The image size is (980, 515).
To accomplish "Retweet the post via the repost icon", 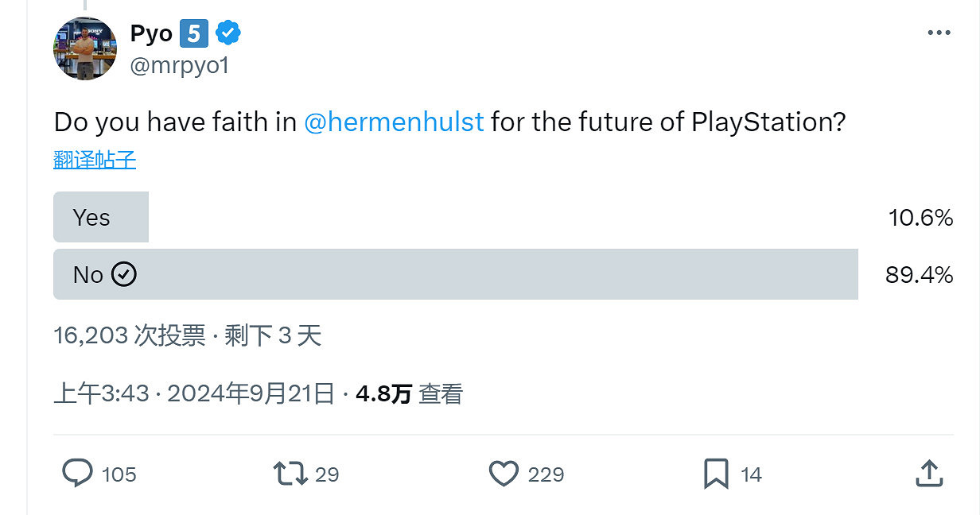I will pos(290,473).
